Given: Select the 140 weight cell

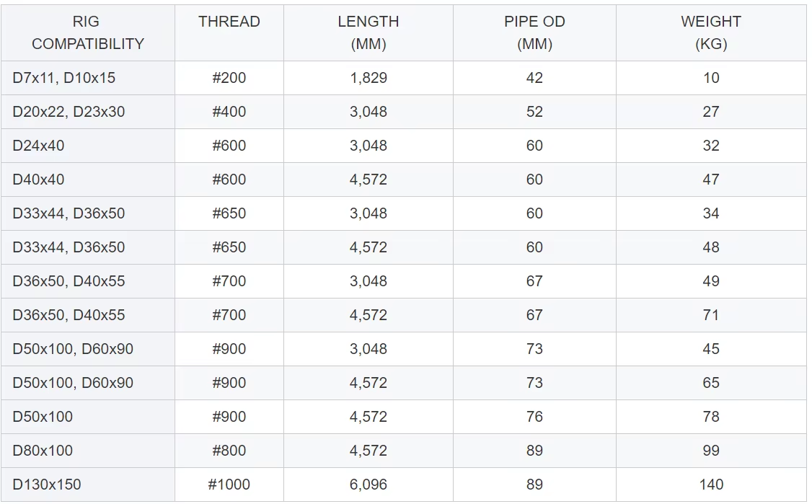Looking at the screenshot, I should [711, 485].
